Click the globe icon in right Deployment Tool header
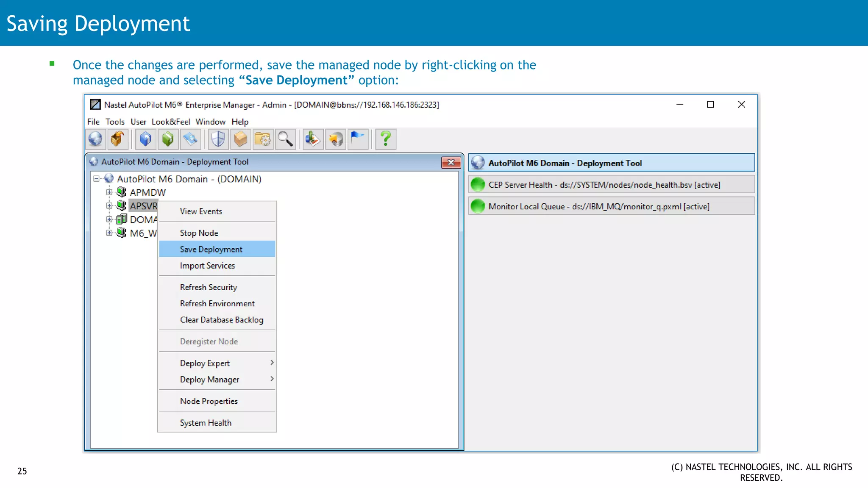868x488 pixels. [478, 163]
